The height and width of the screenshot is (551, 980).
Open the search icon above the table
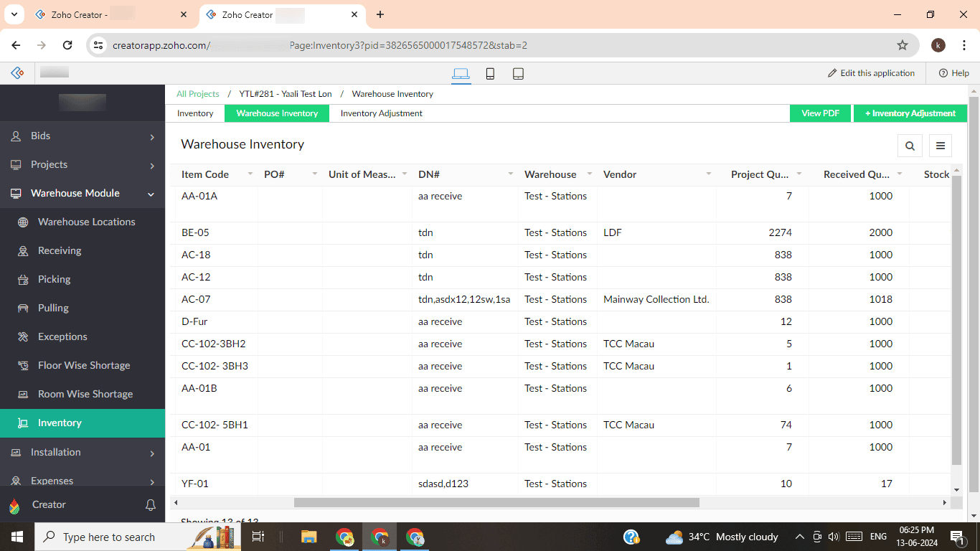910,145
